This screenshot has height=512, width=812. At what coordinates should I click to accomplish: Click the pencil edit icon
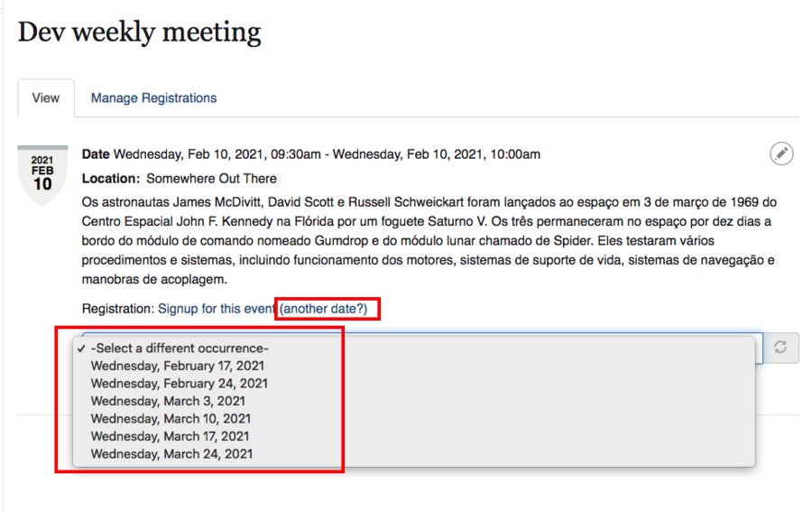pos(781,154)
